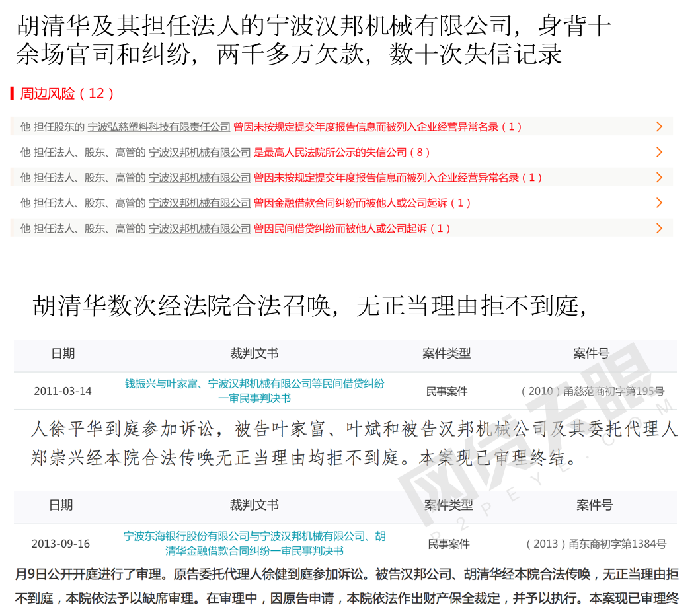Viewport: 700px width, 609px height.
Task: Open the 宁波东海银行 金融借款合同纠纷 judgment link
Action: [x=254, y=544]
